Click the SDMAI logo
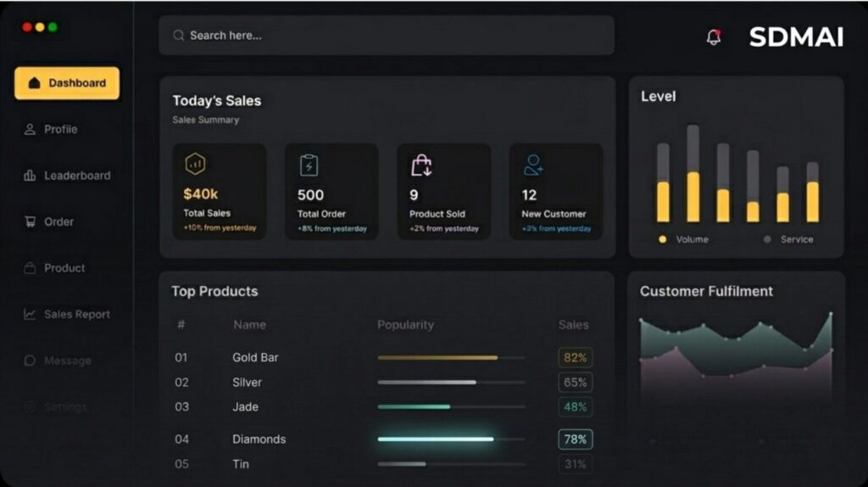Screen dimensions: 868x487 [x=796, y=37]
